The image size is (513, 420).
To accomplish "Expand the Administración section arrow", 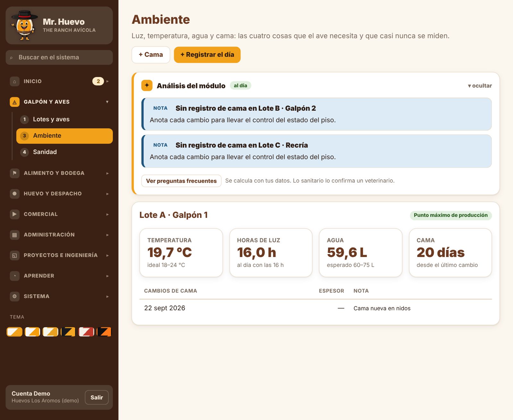I will coord(107,235).
